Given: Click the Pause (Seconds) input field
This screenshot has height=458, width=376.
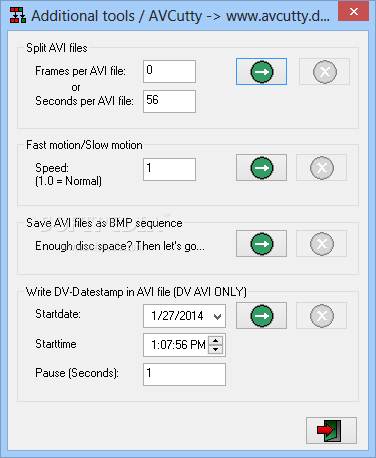Looking at the screenshot, I should (184, 375).
